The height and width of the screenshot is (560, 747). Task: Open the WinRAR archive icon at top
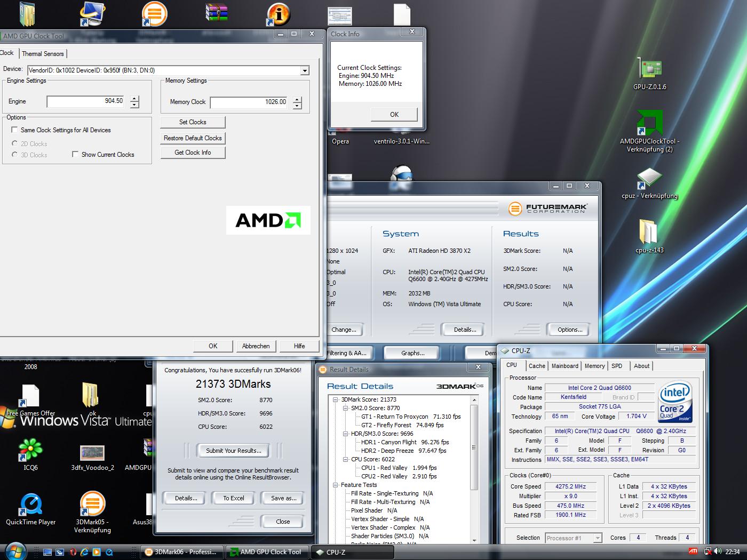coord(216,13)
